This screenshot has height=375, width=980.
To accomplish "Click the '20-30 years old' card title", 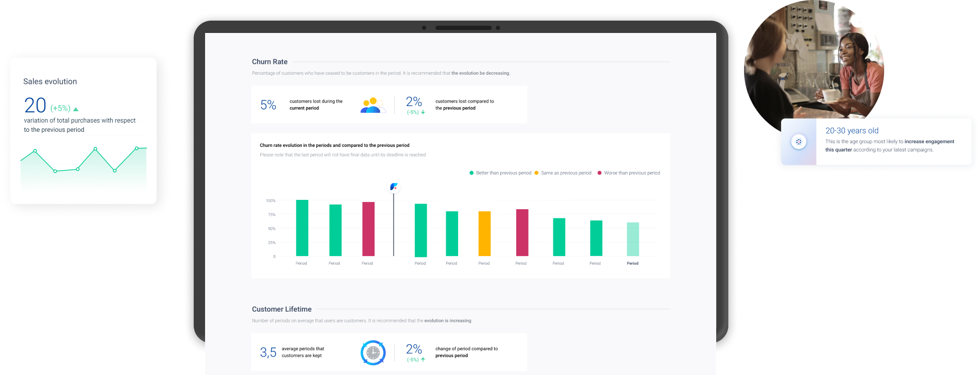I will coord(852,131).
